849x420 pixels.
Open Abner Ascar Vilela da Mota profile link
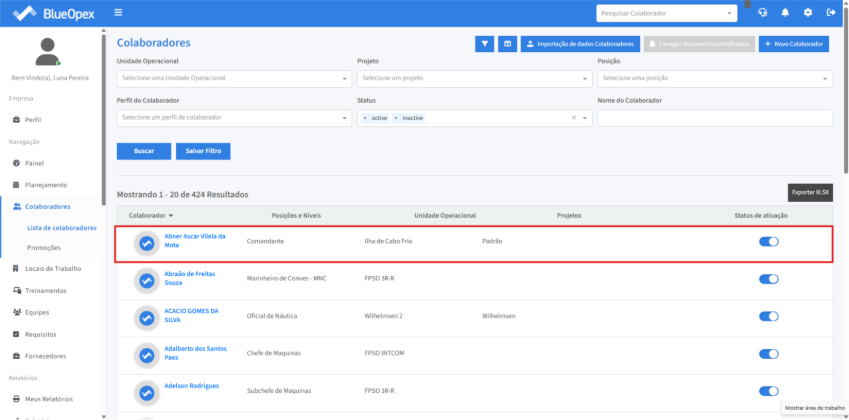point(195,241)
